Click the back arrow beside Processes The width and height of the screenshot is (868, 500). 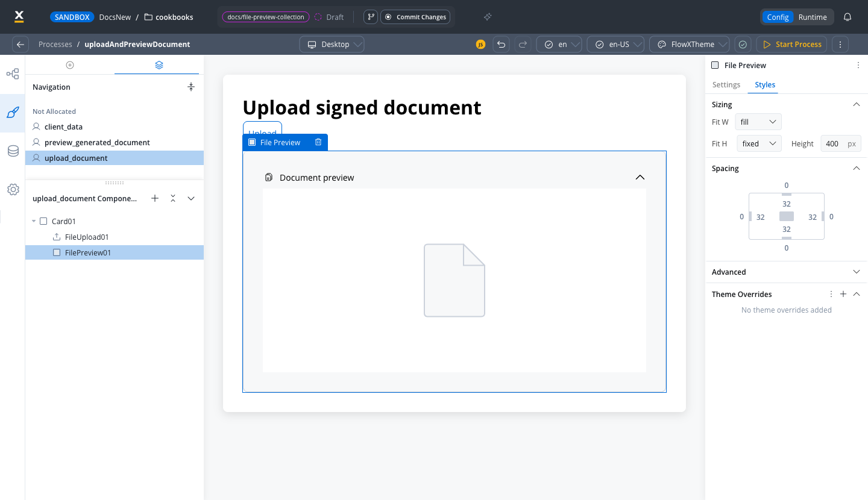[x=20, y=44]
